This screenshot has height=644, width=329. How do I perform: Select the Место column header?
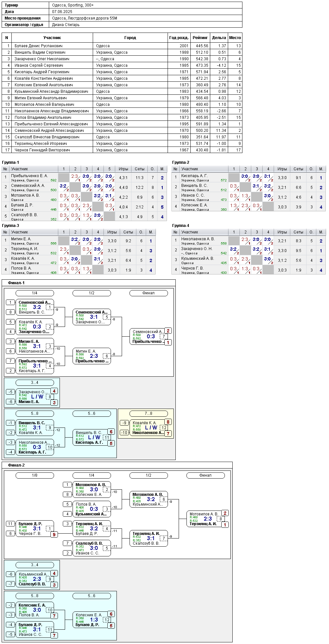pos(235,38)
